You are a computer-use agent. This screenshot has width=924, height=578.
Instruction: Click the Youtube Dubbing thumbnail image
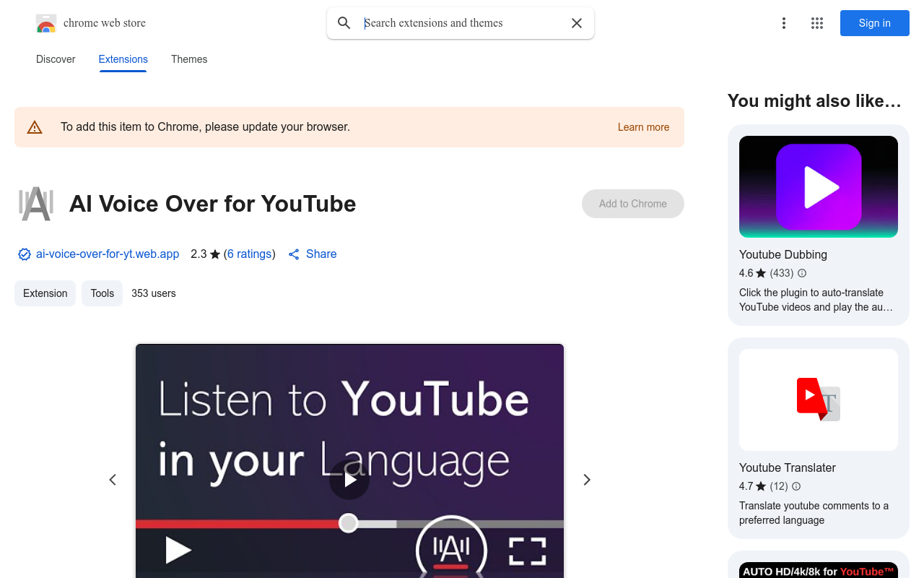coord(819,186)
